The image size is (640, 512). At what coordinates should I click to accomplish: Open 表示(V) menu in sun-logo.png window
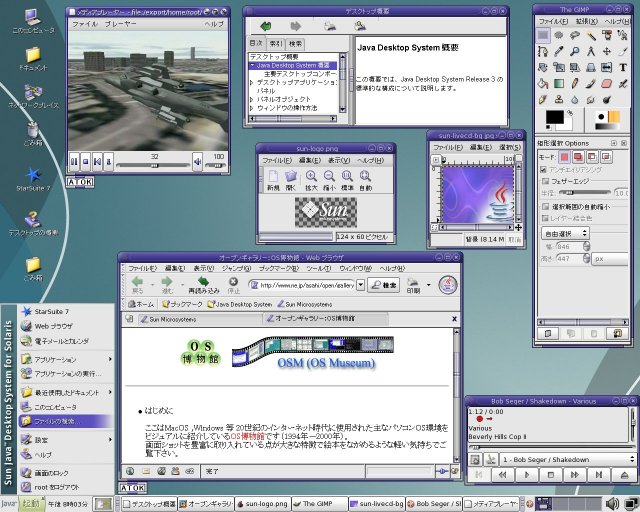pos(339,160)
